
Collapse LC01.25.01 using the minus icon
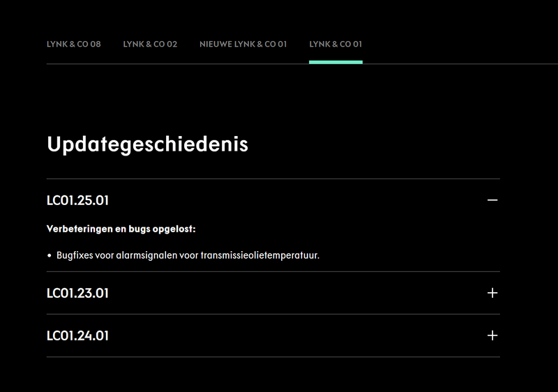(x=492, y=200)
